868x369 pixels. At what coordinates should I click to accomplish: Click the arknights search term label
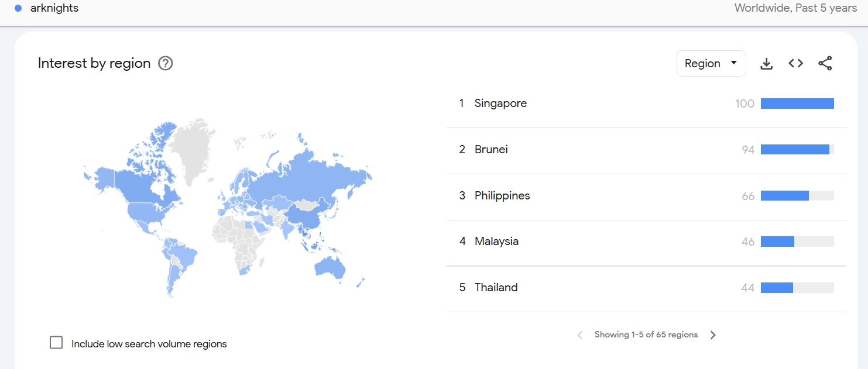54,8
